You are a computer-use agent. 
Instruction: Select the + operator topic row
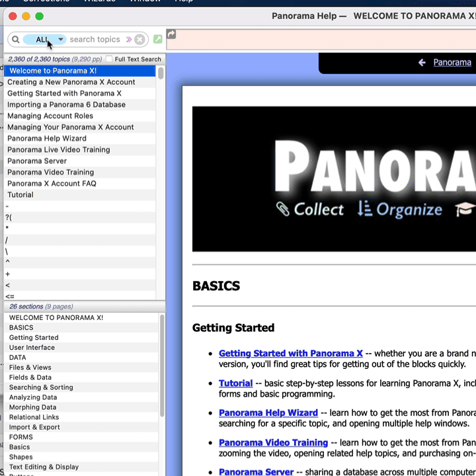[79, 274]
